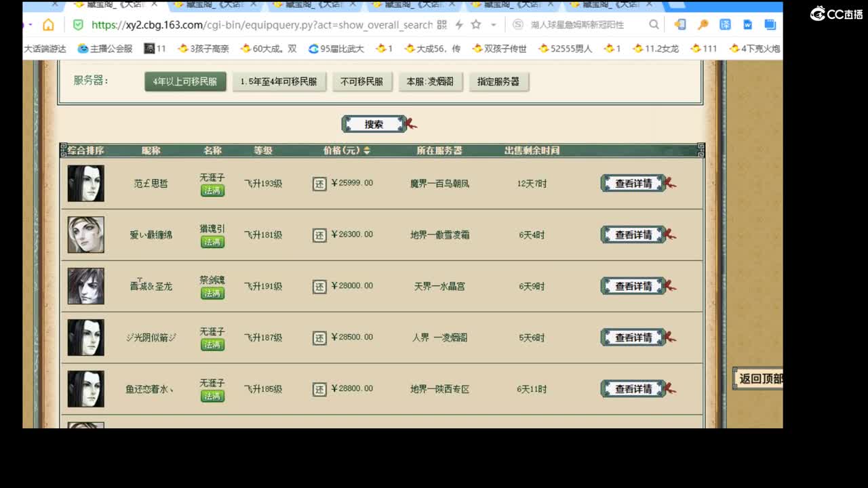Select 不可移民服 server filter
The height and width of the screenshot is (488, 868).
click(361, 81)
